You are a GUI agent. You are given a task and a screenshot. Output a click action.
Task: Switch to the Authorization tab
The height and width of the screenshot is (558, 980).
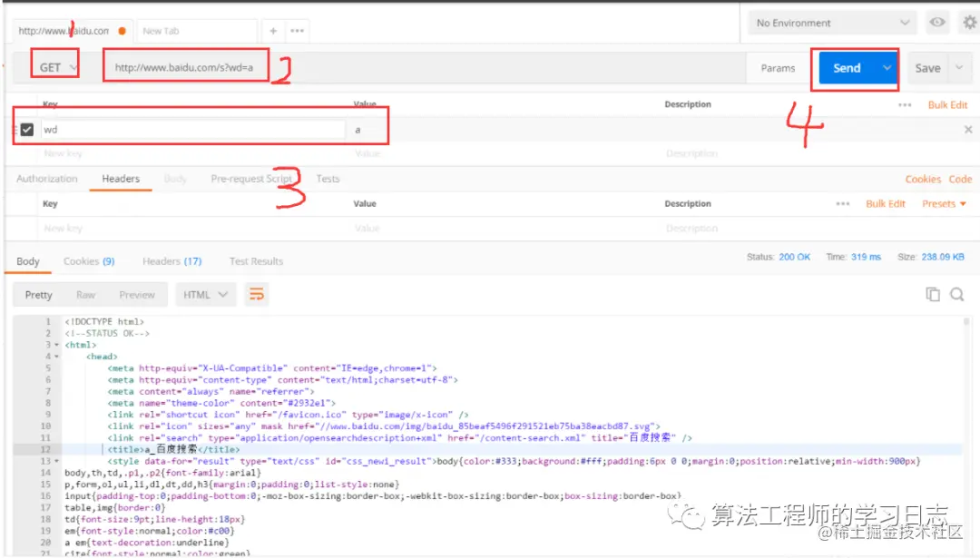[x=47, y=179]
